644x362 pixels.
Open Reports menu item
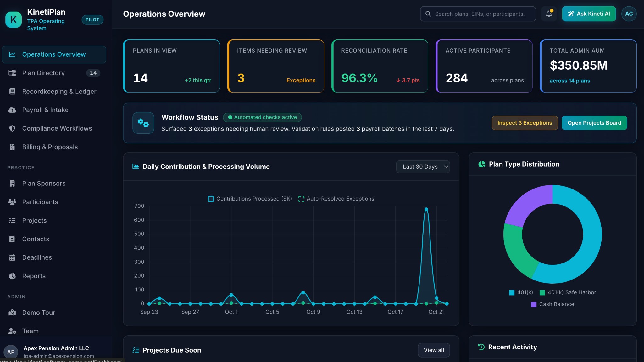click(x=54, y=276)
